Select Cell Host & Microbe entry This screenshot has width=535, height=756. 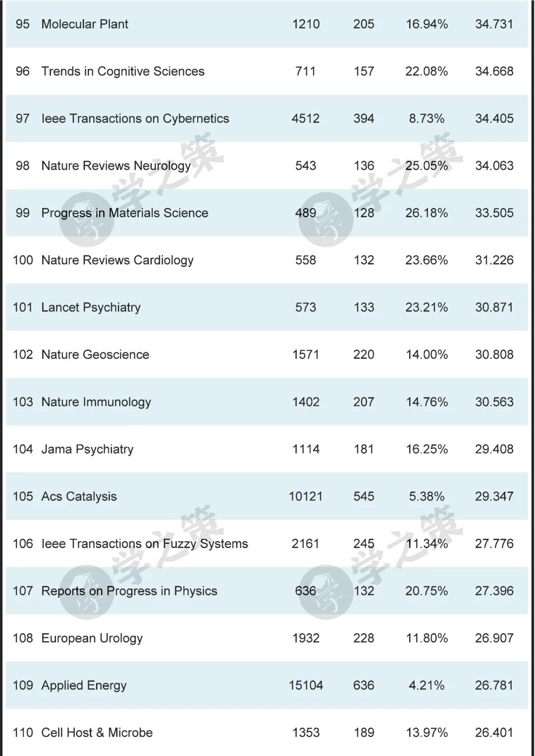97,733
